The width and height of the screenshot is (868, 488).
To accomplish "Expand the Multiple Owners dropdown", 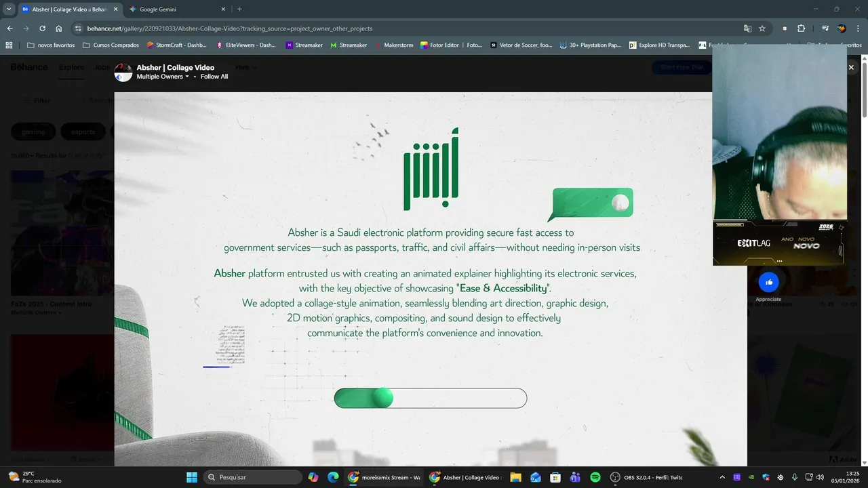I will pyautogui.click(x=163, y=77).
